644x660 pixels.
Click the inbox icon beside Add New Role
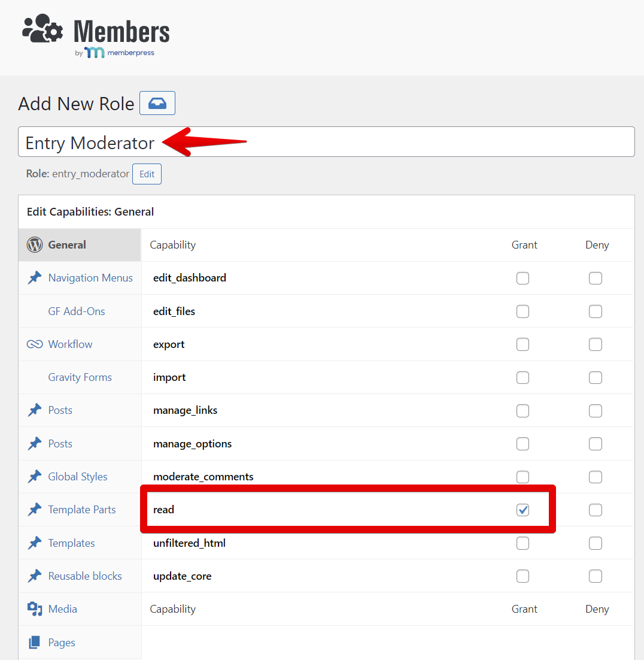click(x=157, y=103)
